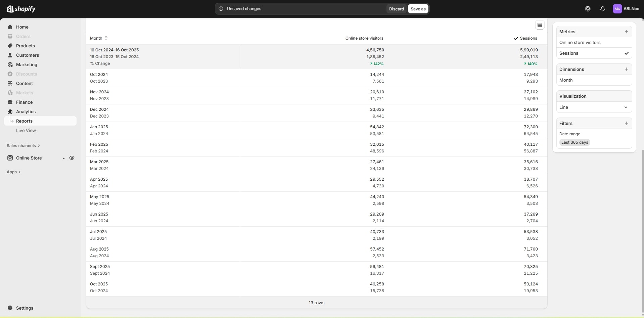644x318 pixels.
Task: Open the notifications bell icon
Action: point(602,9)
